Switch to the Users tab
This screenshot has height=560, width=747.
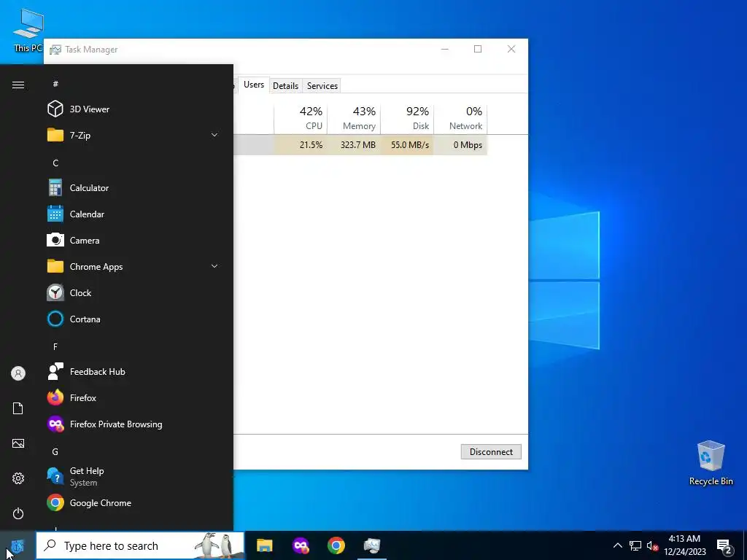pos(253,85)
